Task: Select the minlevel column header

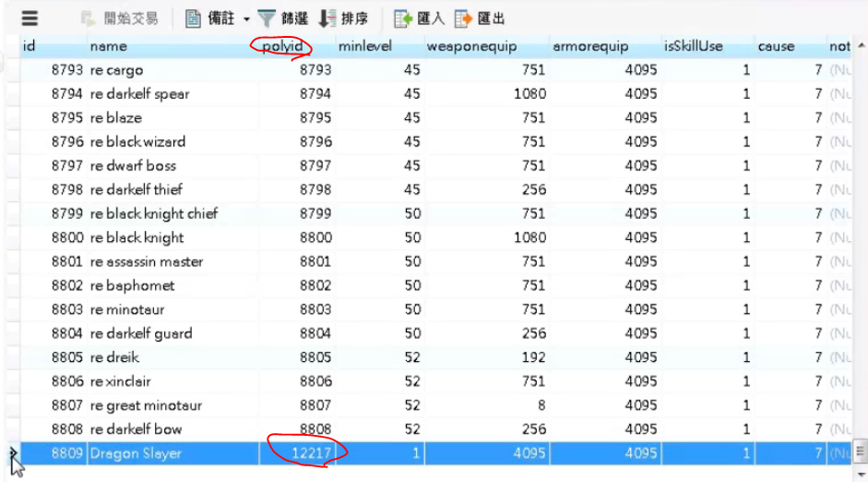Action: pyautogui.click(x=380, y=46)
